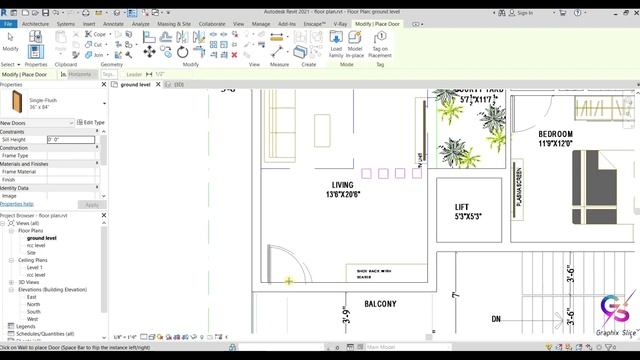Click the Tags... button in options bar
This screenshot has width=640, height=360.
pos(109,74)
